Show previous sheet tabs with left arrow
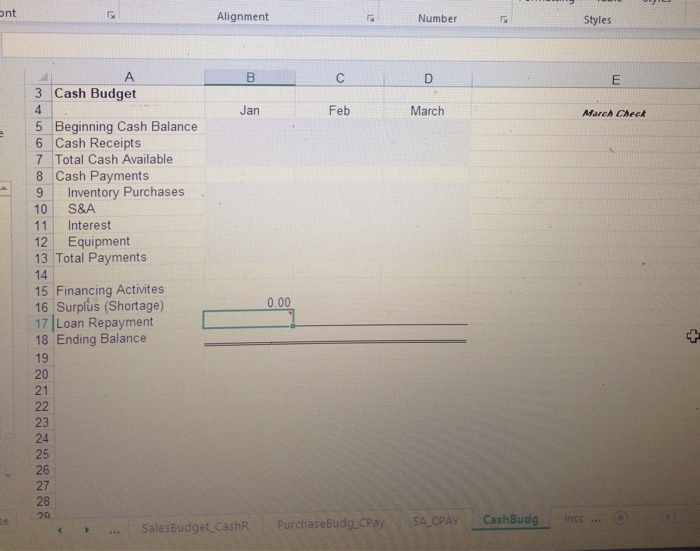Screen dimensions: 700x551 (60, 530)
